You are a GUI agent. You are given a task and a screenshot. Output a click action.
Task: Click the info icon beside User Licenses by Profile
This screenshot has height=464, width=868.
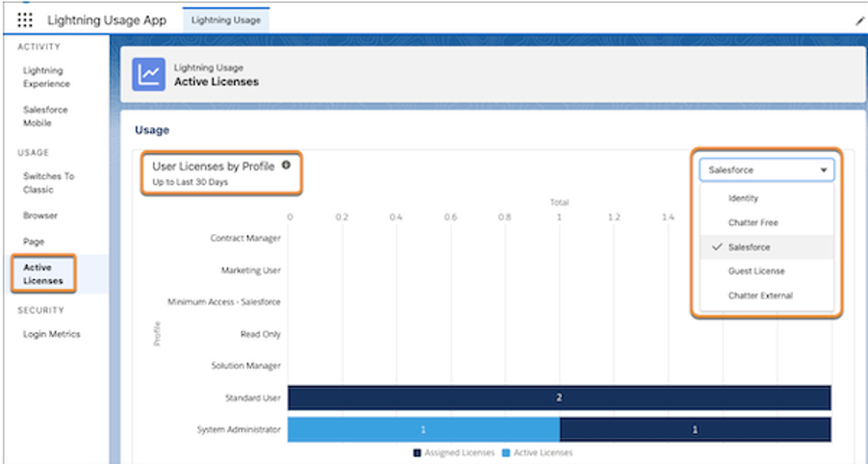click(286, 165)
